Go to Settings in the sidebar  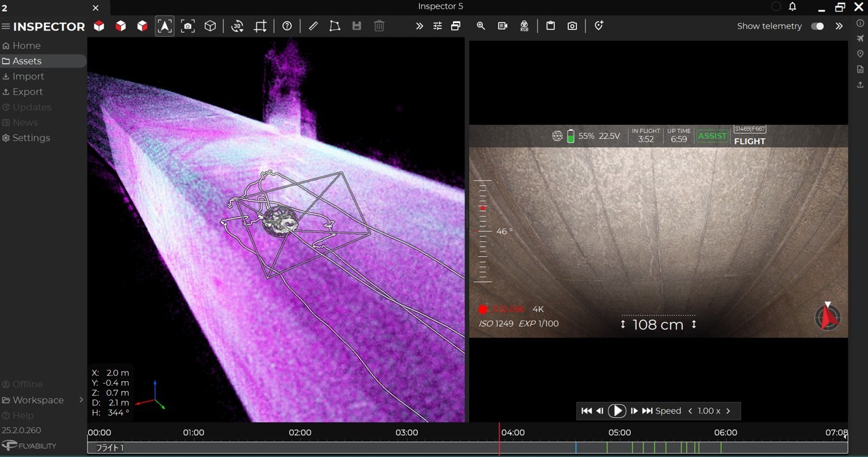(31, 138)
